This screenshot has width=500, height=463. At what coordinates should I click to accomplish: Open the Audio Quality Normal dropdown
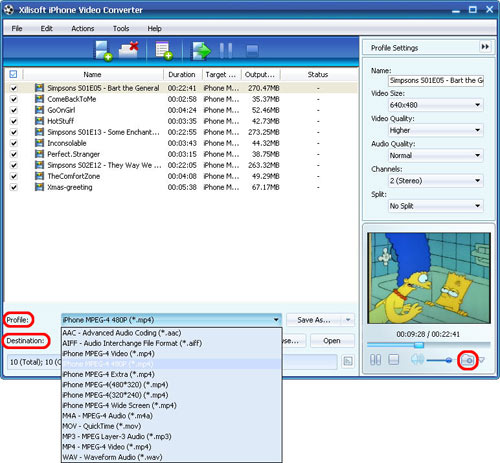pyautogui.click(x=436, y=155)
